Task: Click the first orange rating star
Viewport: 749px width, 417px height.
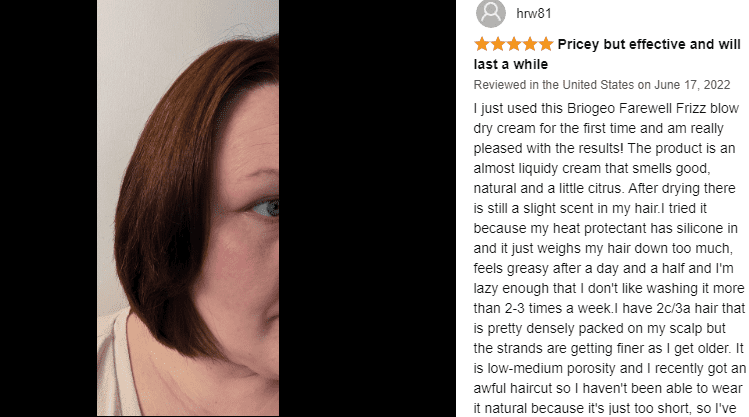Action: tap(482, 44)
